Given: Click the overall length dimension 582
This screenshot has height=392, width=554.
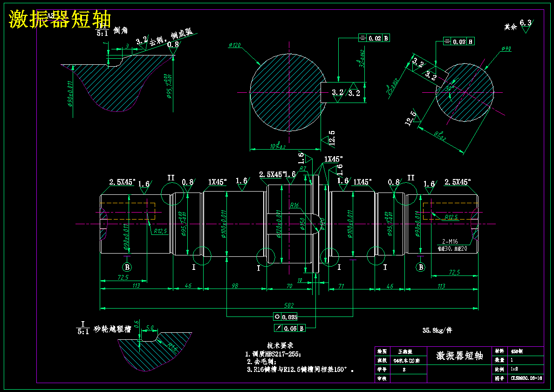Looking at the screenshot, I should pos(289,305).
